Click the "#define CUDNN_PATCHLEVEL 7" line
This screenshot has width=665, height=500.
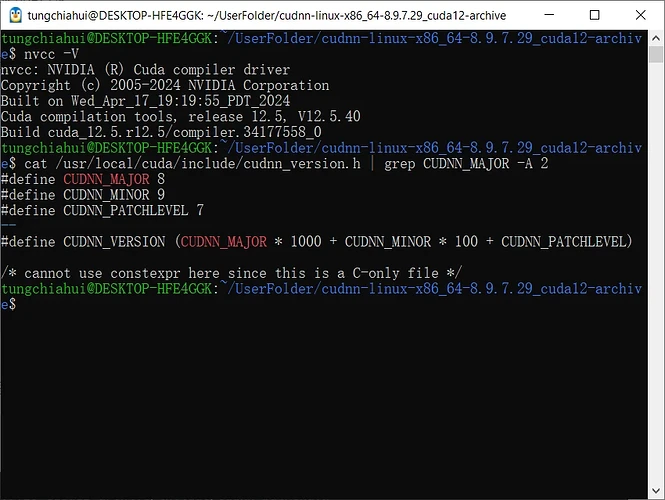[102, 210]
